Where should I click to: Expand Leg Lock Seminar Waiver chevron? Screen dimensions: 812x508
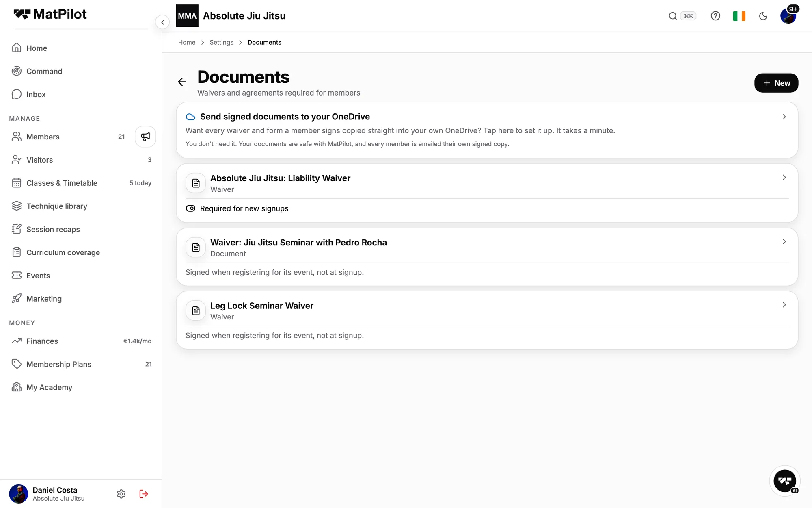(x=784, y=305)
